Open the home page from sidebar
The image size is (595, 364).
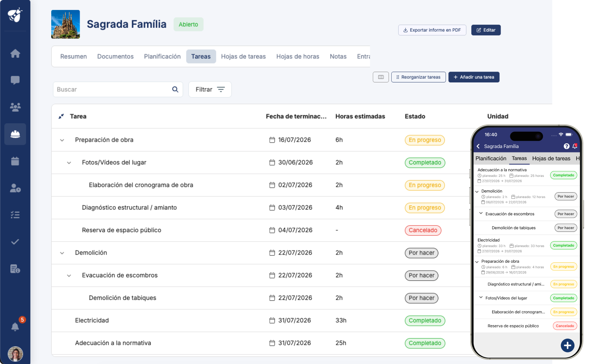tap(15, 54)
